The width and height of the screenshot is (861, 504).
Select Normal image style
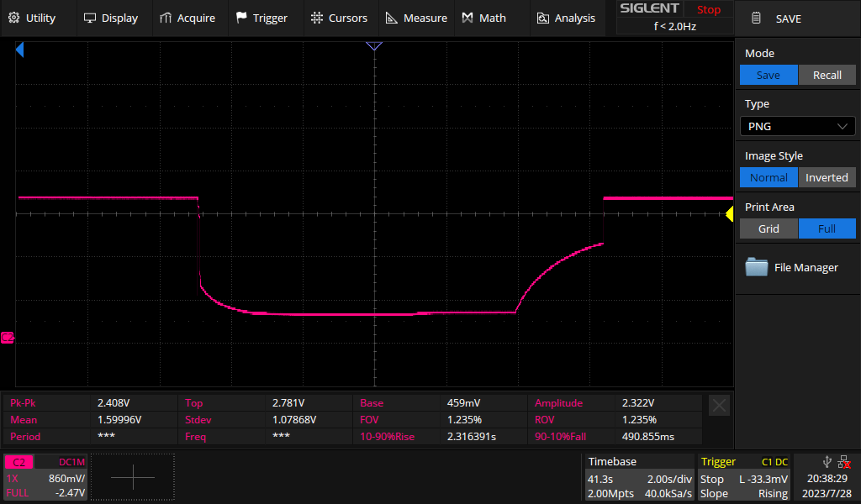click(x=768, y=177)
